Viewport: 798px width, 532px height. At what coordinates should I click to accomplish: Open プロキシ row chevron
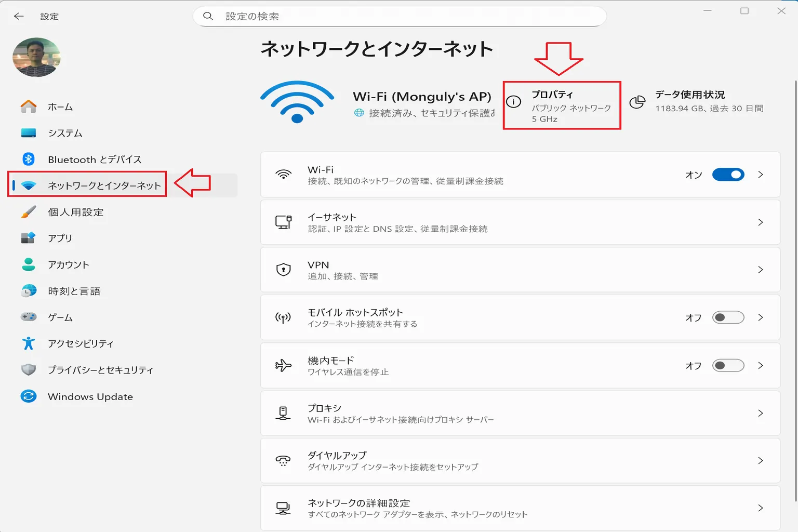click(761, 413)
